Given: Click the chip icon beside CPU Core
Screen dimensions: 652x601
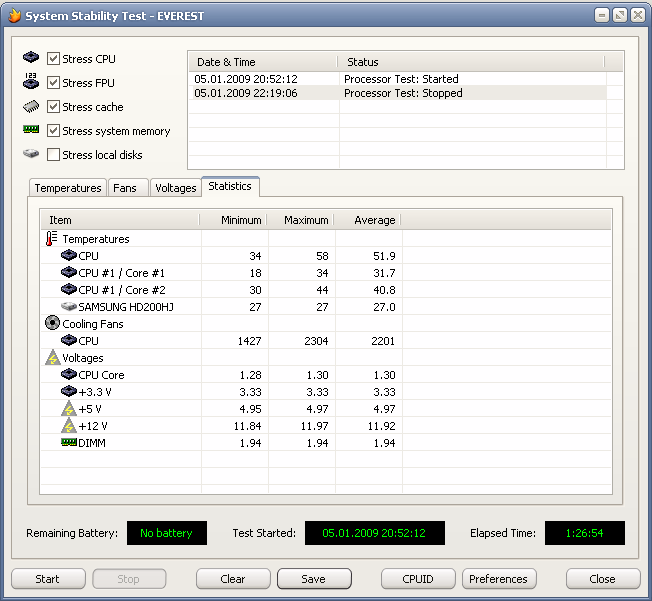Looking at the screenshot, I should 69,375.
